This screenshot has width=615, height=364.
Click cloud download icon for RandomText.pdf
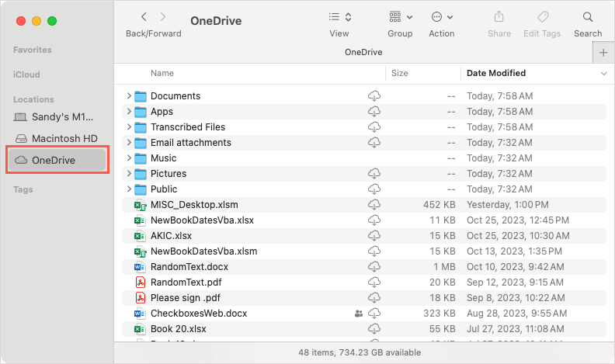pos(374,282)
